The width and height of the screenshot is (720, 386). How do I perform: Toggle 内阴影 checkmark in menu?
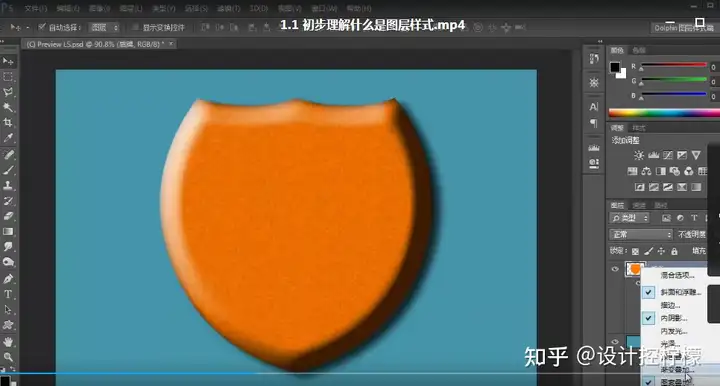click(648, 318)
